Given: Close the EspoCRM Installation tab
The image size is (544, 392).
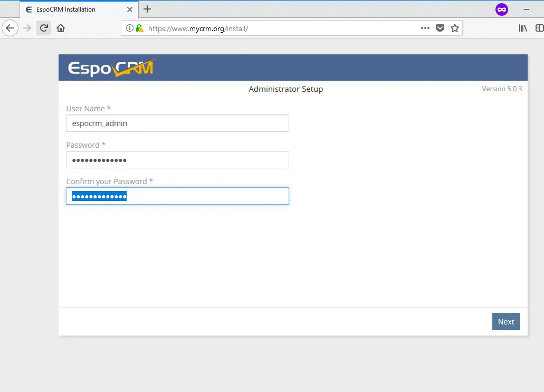Looking at the screenshot, I should click(x=130, y=9).
